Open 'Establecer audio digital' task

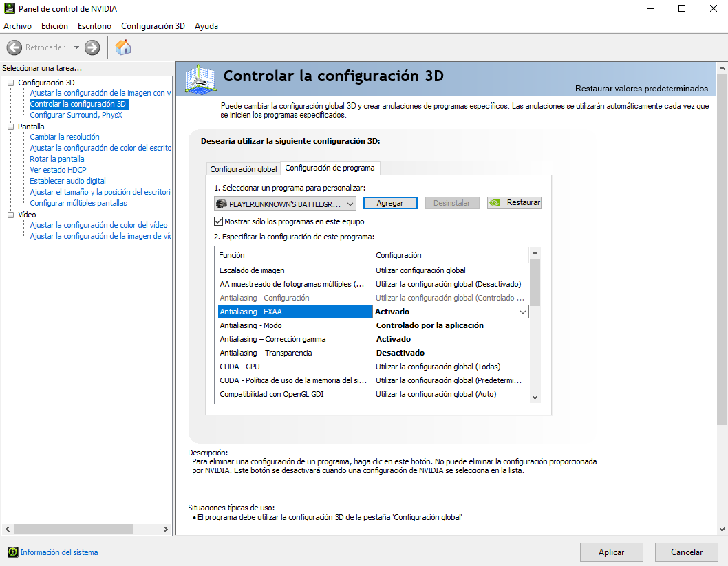click(68, 181)
